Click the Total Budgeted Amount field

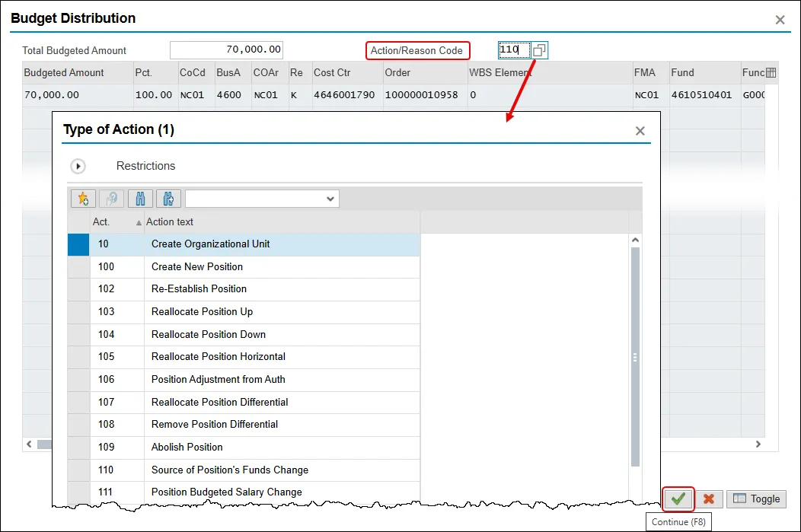pos(227,49)
